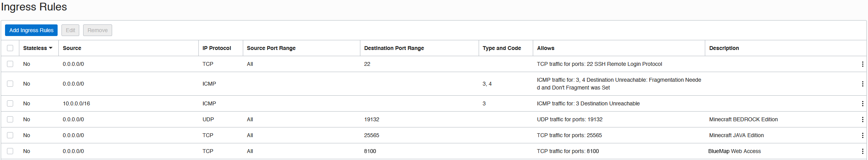Click the IP Protocol column header
This screenshot has height=160, width=868.
pos(217,48)
